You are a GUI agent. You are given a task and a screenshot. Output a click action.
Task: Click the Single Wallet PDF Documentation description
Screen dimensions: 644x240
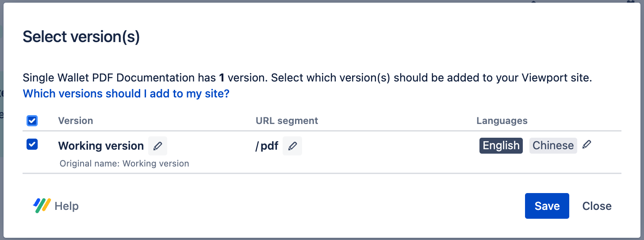[307, 78]
